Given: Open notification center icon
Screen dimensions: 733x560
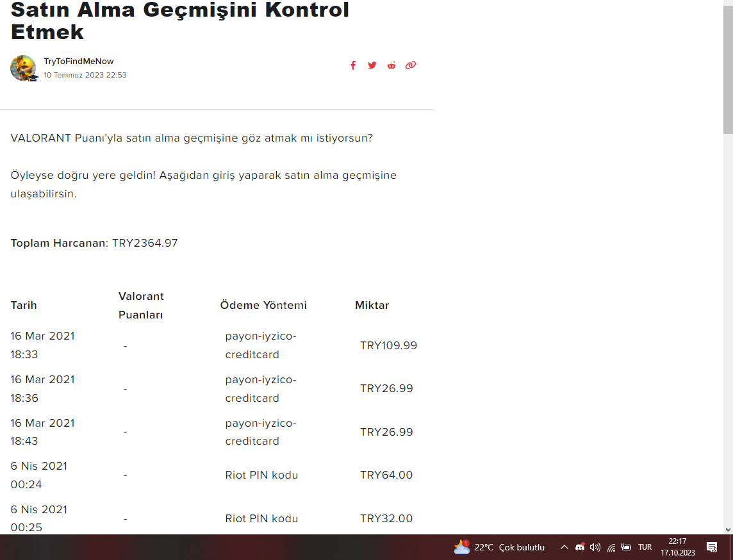Looking at the screenshot, I should [712, 547].
